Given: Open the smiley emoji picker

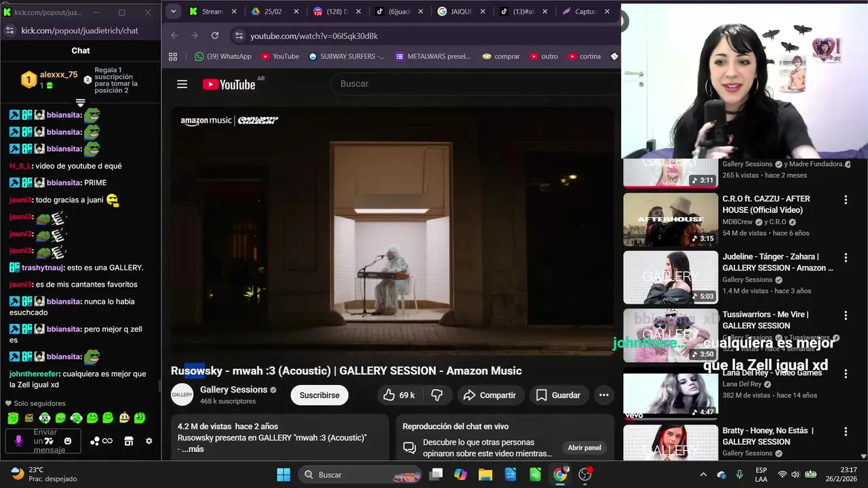Looking at the screenshot, I should pyautogui.click(x=68, y=441).
